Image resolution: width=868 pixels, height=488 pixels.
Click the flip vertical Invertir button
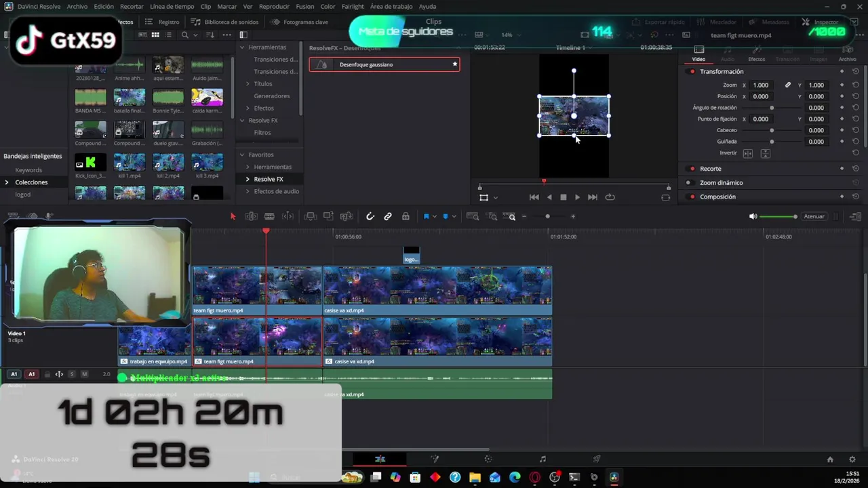click(765, 153)
